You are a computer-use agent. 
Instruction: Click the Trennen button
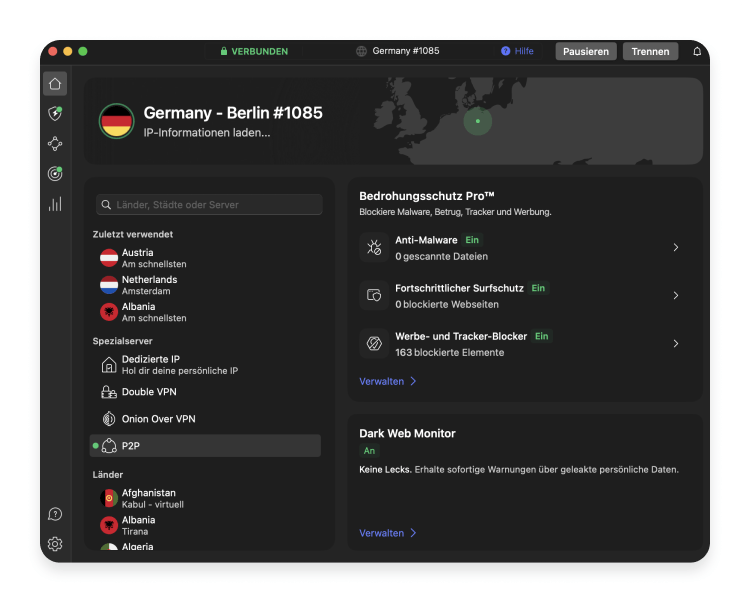tap(651, 51)
